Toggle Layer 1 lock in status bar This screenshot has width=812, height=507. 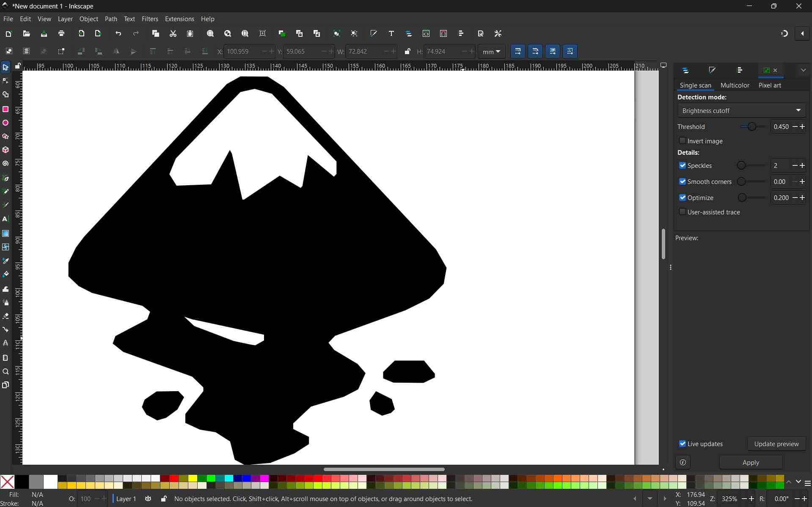coord(164,499)
